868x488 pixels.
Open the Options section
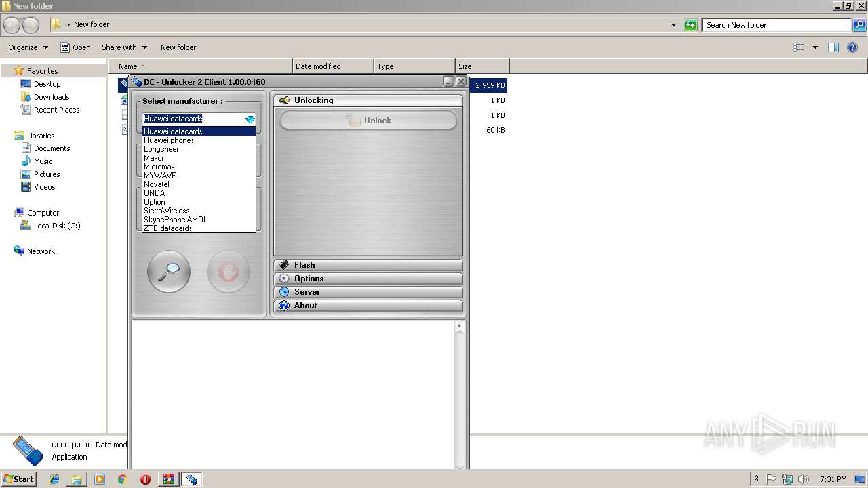point(368,279)
